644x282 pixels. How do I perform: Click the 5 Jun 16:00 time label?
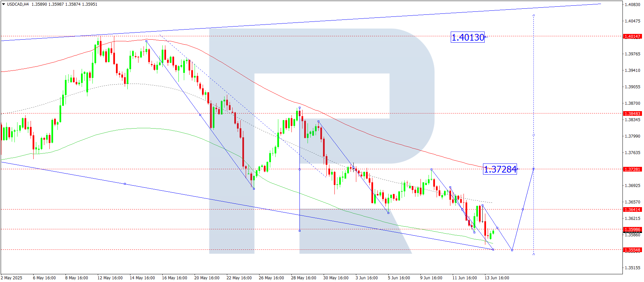tap(399, 278)
